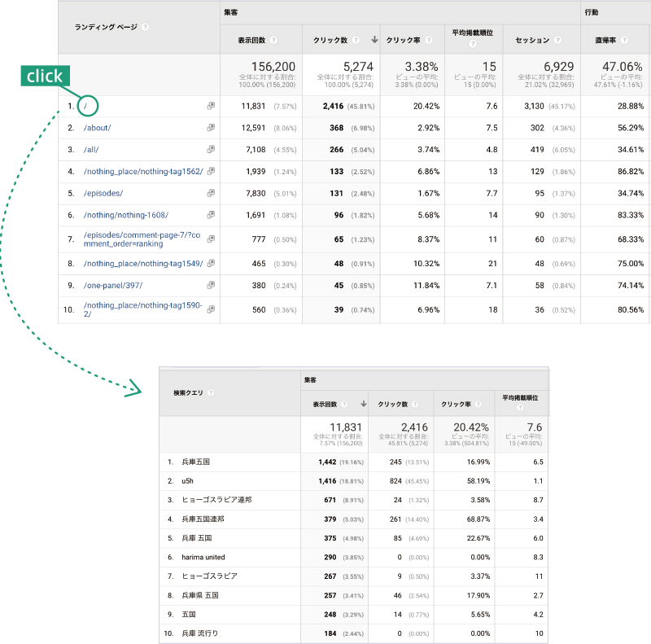Click external open icon for /episodes/ row
651x644 pixels.
(x=211, y=193)
